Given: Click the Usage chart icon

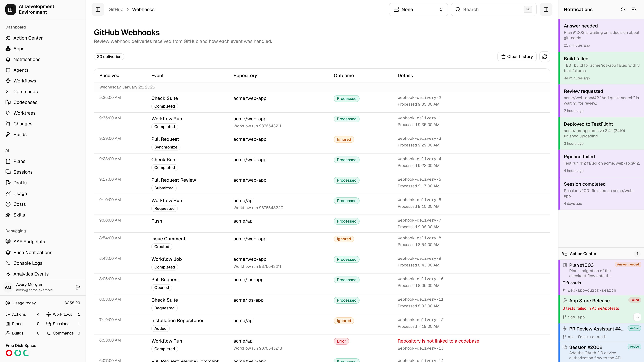Looking at the screenshot, I should [8, 194].
